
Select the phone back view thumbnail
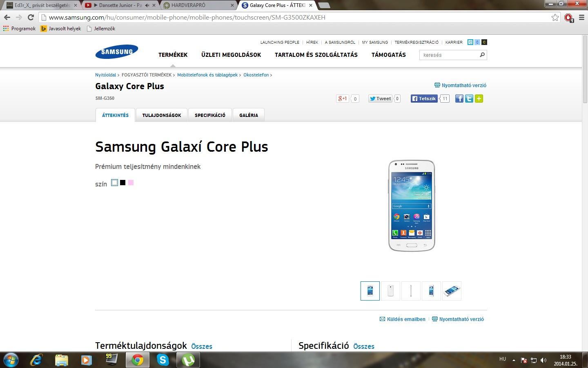390,291
